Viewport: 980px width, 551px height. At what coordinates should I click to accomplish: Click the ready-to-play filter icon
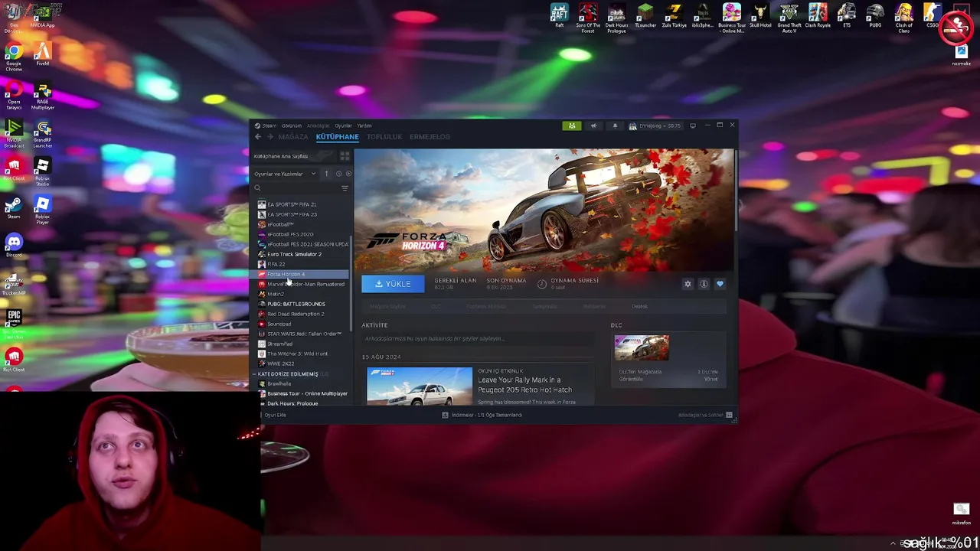348,174
